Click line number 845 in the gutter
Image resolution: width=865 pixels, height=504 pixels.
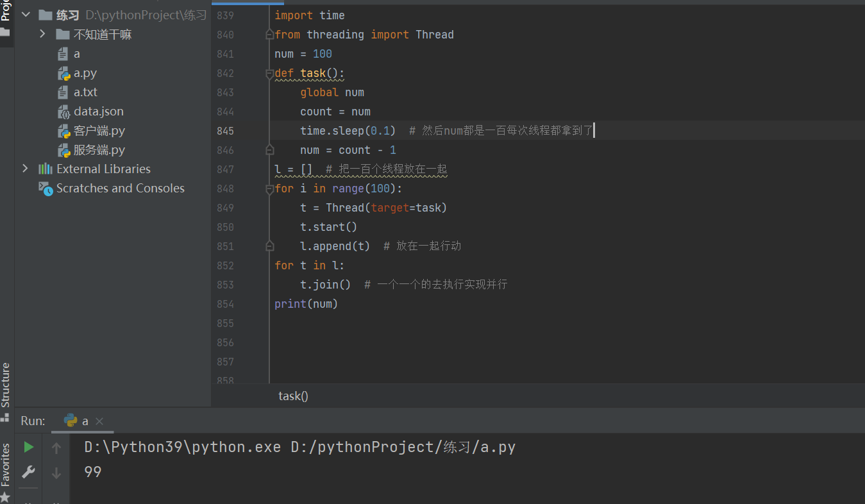tap(225, 131)
